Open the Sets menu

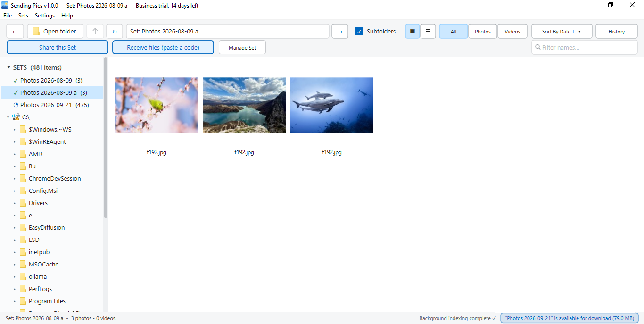coord(23,16)
